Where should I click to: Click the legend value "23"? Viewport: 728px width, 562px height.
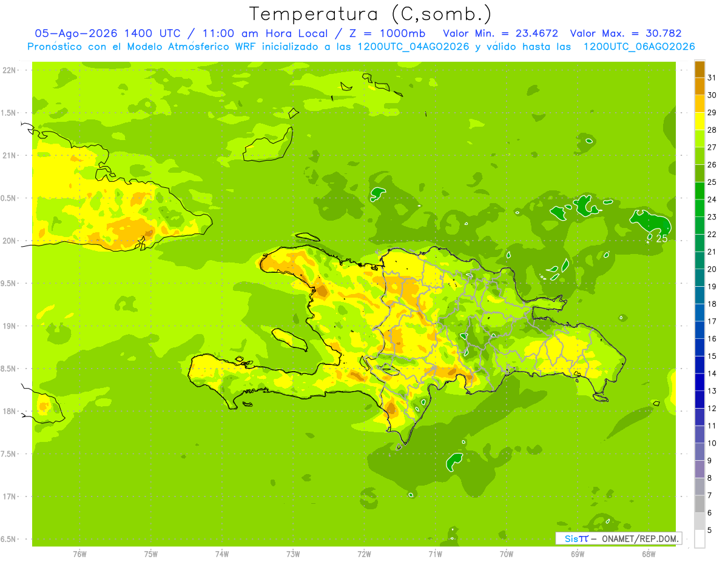pos(712,217)
